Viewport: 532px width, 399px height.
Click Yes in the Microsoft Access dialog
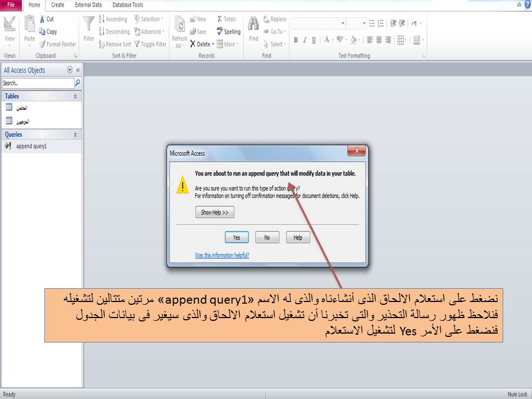tap(237, 237)
